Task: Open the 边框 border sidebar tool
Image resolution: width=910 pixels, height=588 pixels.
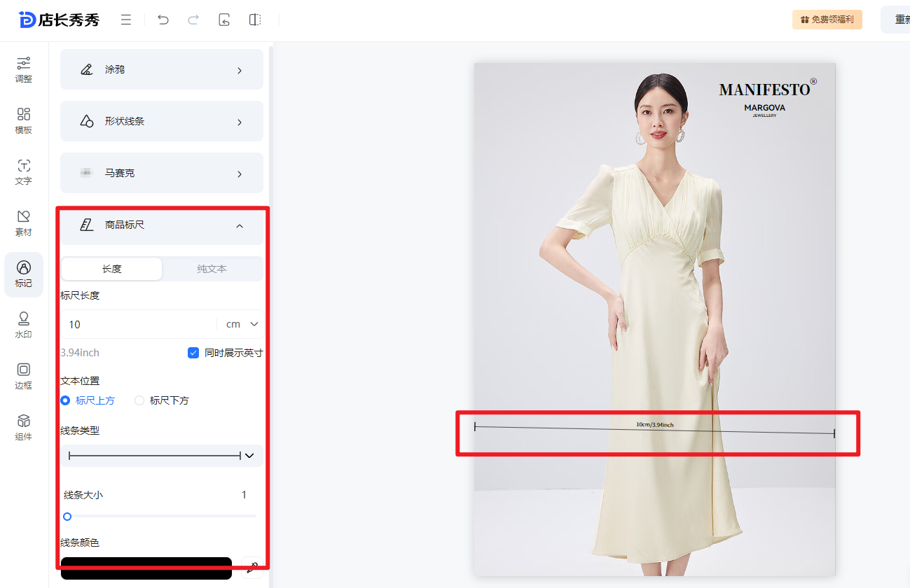Action: [24, 377]
